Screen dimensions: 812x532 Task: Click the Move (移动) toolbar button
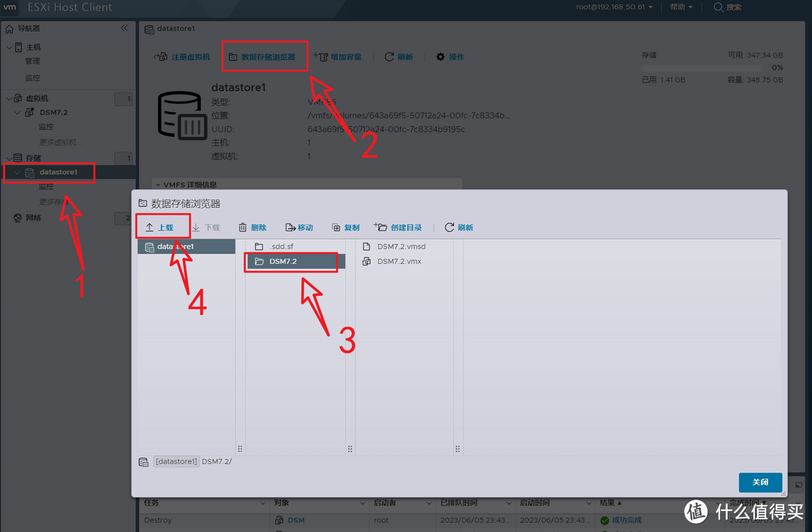pyautogui.click(x=299, y=227)
